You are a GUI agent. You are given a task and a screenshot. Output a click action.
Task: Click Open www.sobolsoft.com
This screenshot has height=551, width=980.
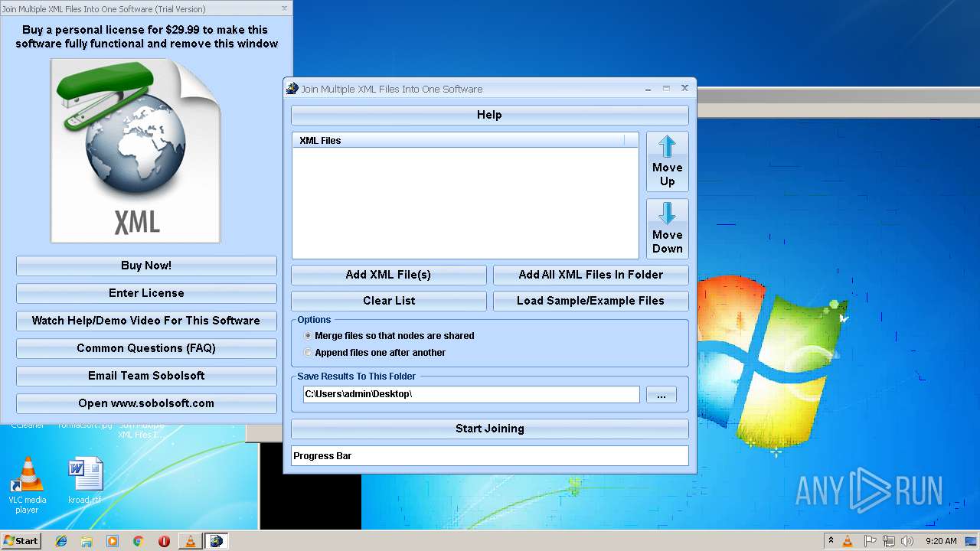[146, 403]
